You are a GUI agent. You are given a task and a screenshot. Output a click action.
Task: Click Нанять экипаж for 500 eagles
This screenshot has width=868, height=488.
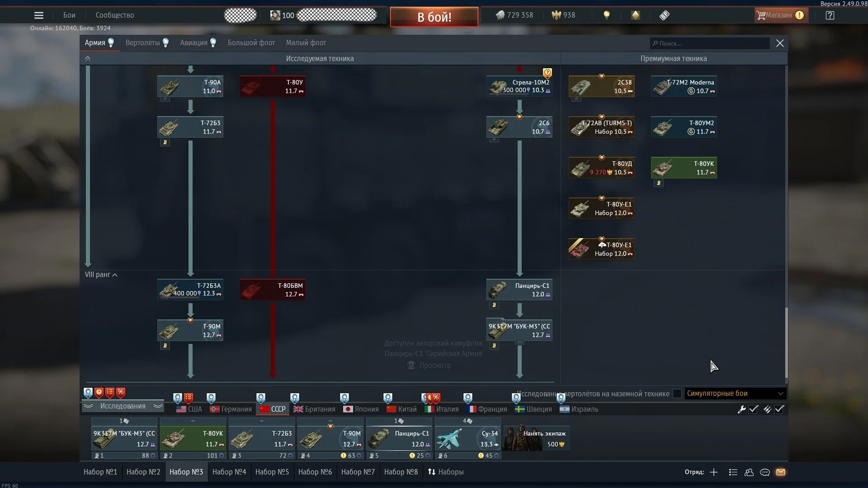tap(537, 438)
